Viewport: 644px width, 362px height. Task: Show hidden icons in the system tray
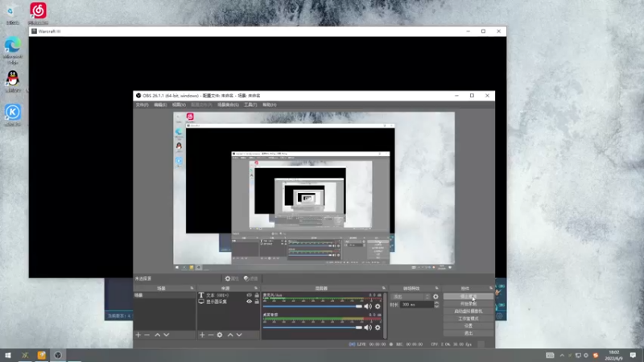point(562,356)
